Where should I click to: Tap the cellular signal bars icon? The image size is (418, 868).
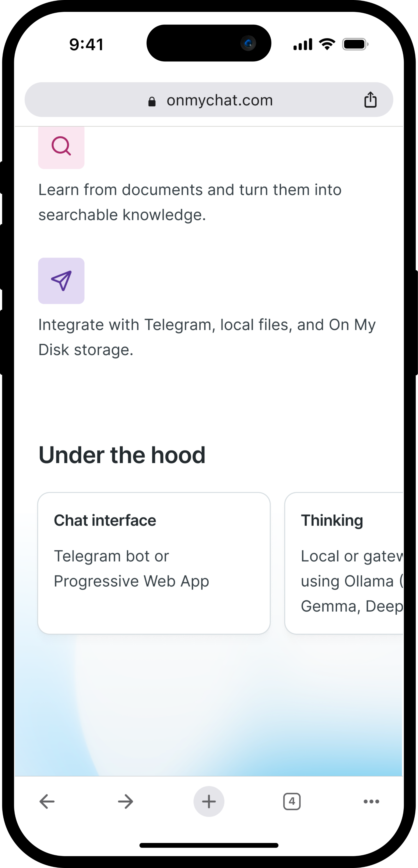[x=303, y=44]
